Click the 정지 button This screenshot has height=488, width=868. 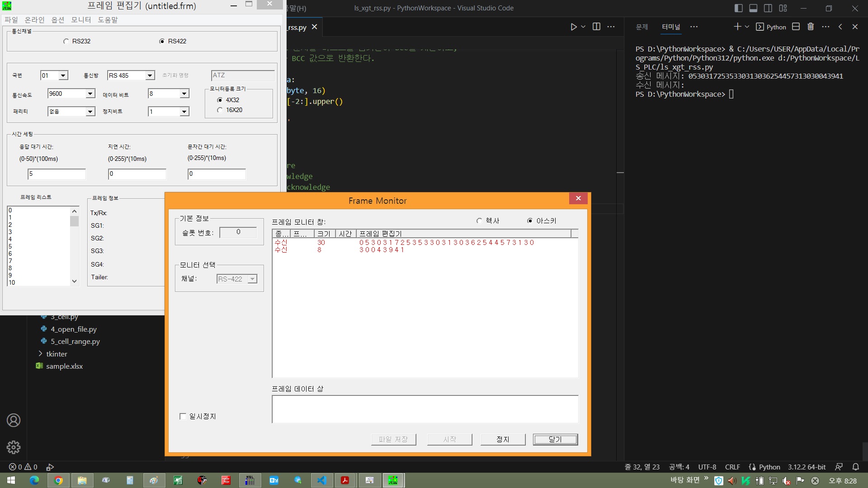click(x=503, y=439)
